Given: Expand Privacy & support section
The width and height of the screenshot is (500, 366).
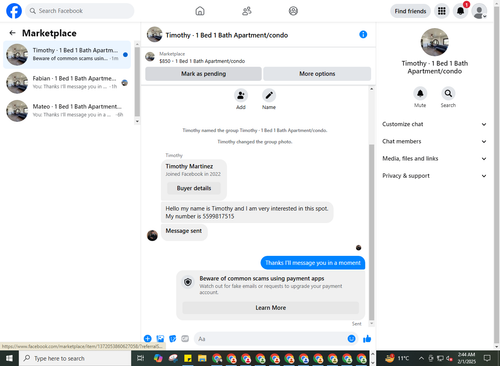Looking at the screenshot, I should tap(434, 176).
